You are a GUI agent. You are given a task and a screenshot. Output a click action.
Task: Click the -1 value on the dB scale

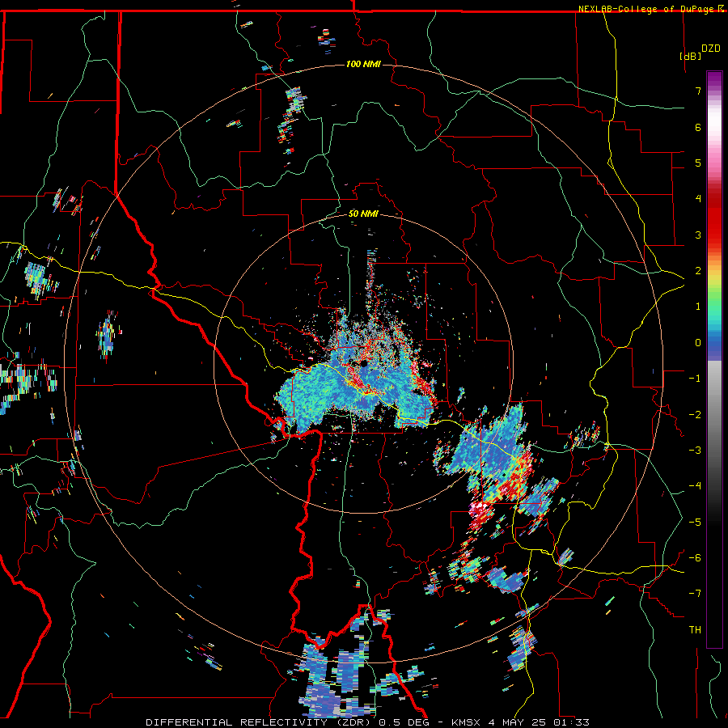pyautogui.click(x=695, y=379)
